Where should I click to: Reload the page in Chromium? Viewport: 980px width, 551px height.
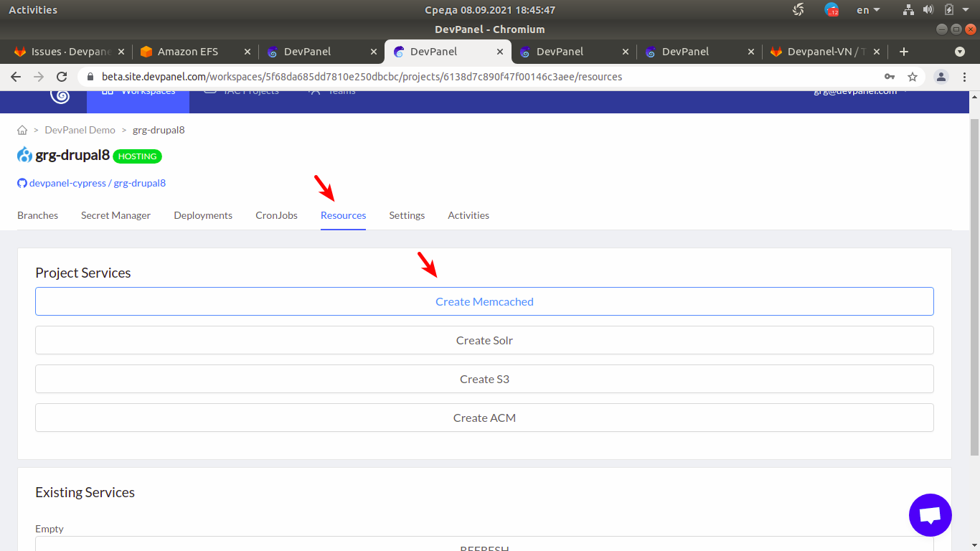click(x=62, y=77)
